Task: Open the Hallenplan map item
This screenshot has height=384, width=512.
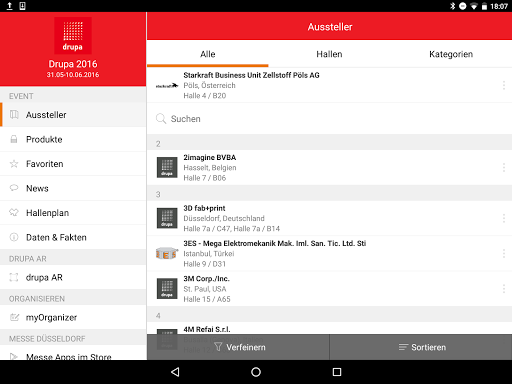Action: [x=73, y=213]
